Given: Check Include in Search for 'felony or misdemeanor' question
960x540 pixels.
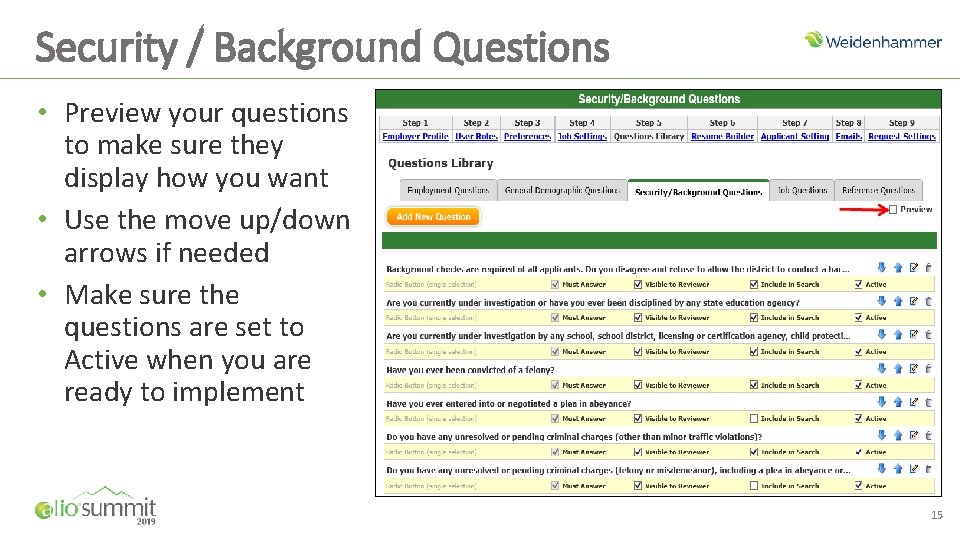Looking at the screenshot, I should click(754, 486).
